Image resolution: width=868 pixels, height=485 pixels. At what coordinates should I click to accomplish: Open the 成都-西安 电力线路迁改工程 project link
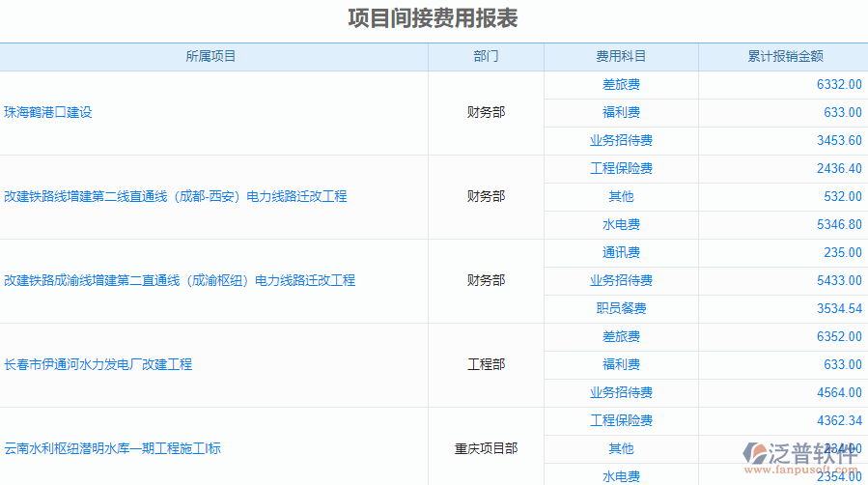(176, 196)
